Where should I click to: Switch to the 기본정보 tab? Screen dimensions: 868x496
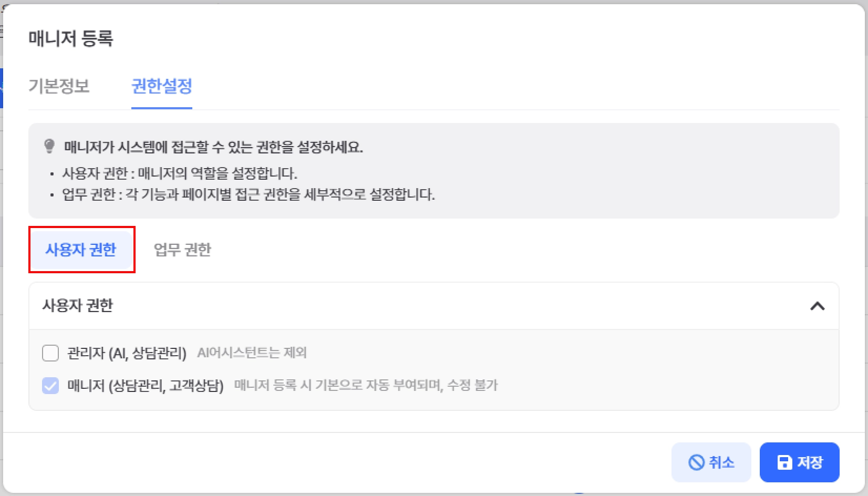click(59, 86)
